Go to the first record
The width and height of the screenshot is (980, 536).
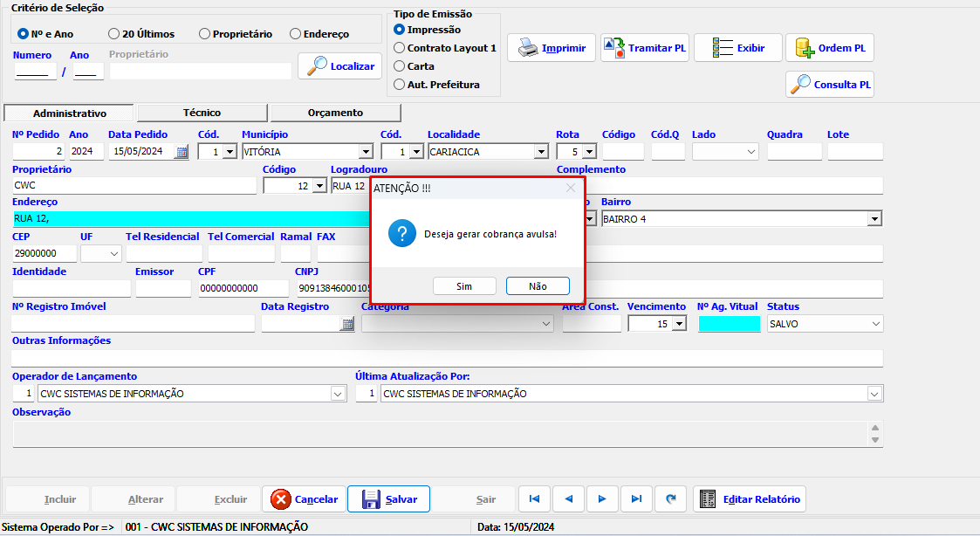[534, 499]
